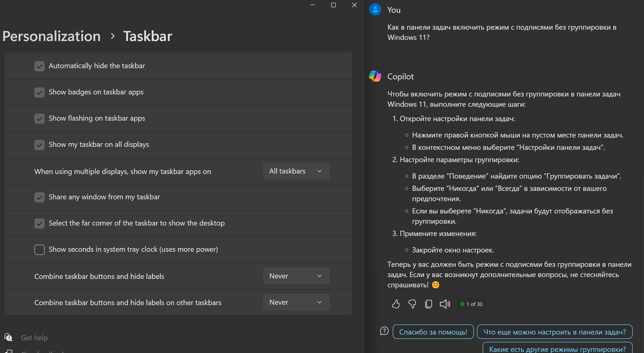Click the read aloud speaker icon
Image resolution: width=644 pixels, height=353 pixels.
[445, 304]
